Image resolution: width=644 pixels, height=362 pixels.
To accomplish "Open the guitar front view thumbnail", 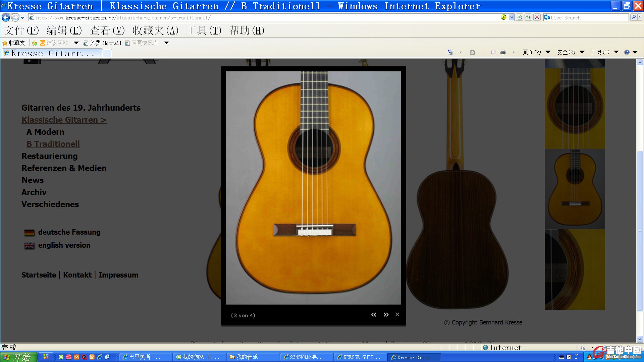I will point(575,189).
